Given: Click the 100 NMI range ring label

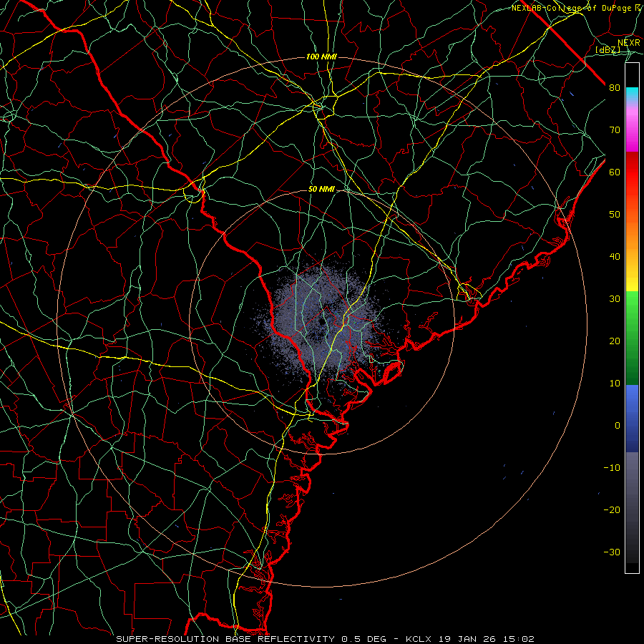Looking at the screenshot, I should pos(321,57).
